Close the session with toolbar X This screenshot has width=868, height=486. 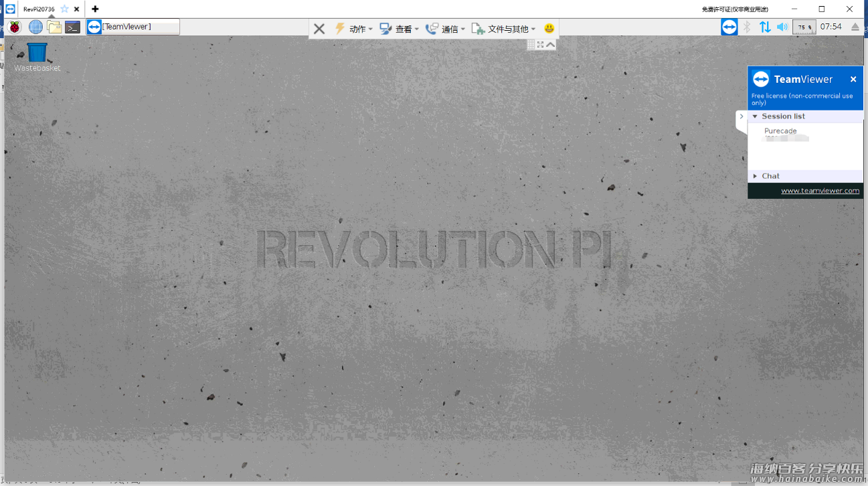coord(319,29)
